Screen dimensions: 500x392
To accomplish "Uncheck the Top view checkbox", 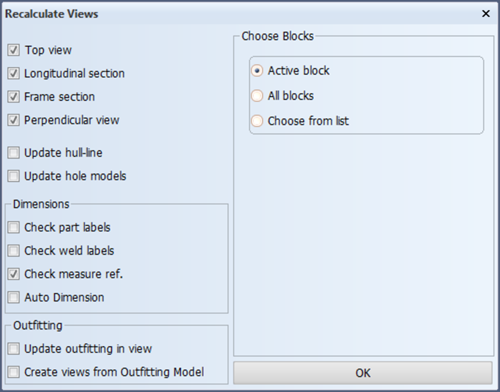I will [14, 50].
